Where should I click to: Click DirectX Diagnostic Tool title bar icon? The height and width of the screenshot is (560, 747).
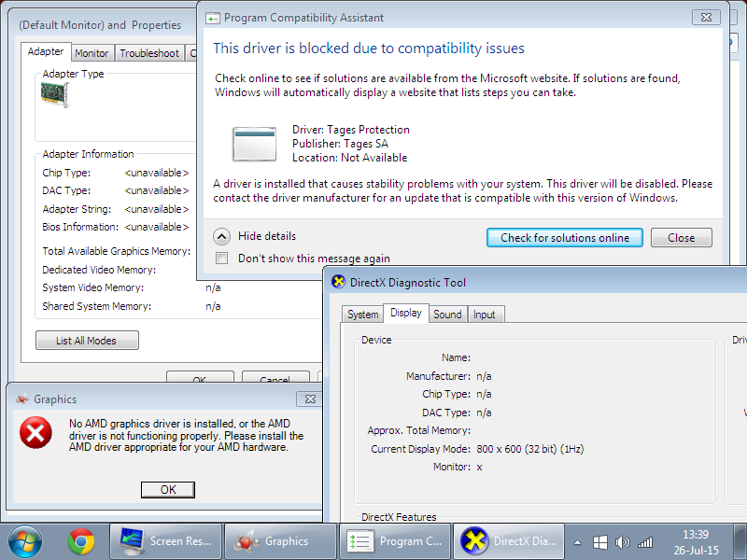point(338,282)
